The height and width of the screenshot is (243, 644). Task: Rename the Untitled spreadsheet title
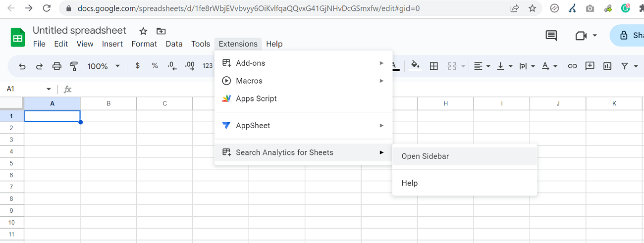[x=79, y=30]
